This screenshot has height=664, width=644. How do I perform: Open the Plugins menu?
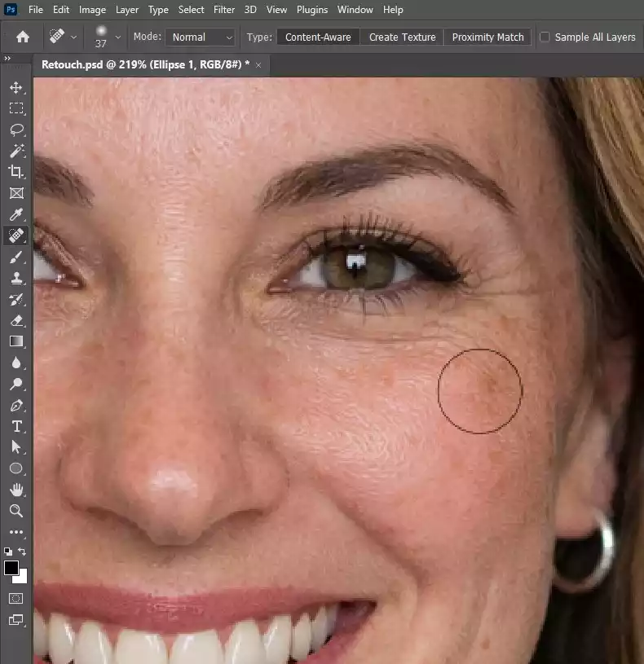312,10
